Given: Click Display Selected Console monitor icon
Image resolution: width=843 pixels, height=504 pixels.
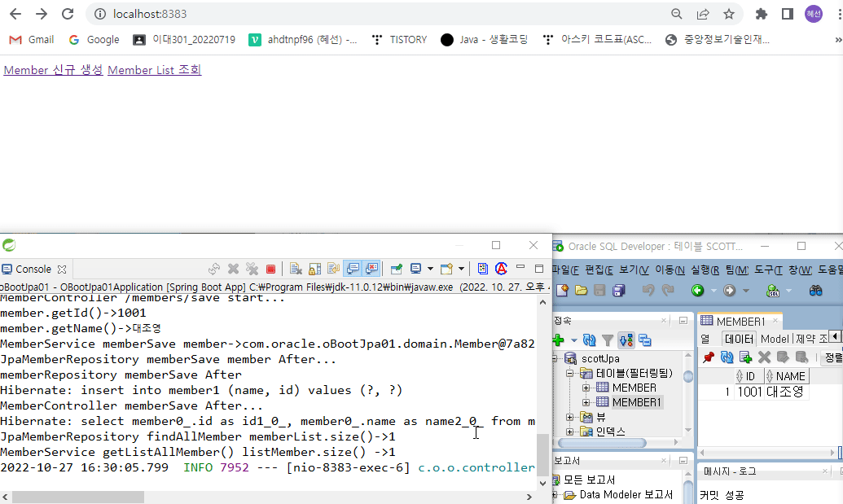Looking at the screenshot, I should coord(415,269).
